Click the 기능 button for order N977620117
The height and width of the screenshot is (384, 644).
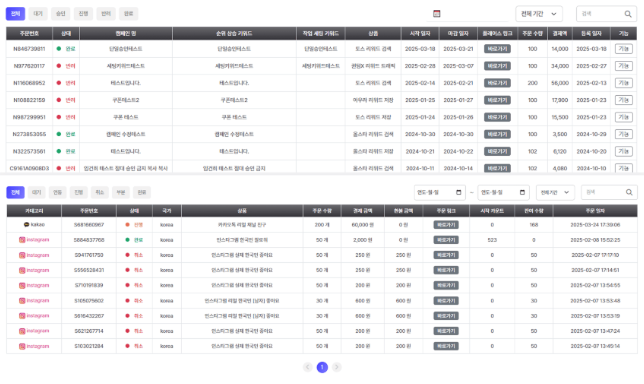(623, 66)
